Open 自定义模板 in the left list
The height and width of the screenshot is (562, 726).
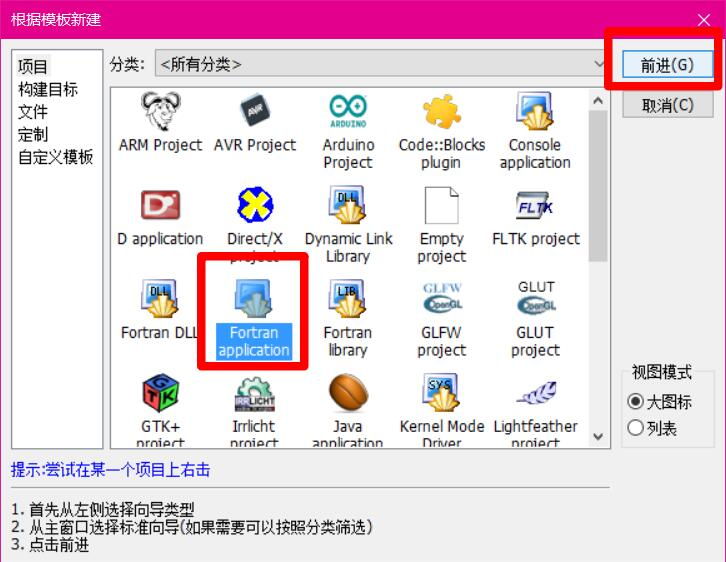[x=56, y=157]
